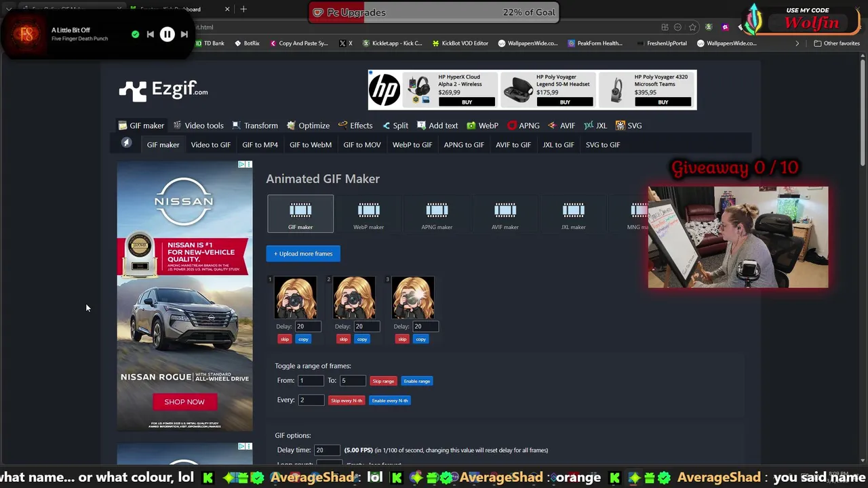Click the Ezgif.com logo
Screen dimensions: 868x488
163,90
